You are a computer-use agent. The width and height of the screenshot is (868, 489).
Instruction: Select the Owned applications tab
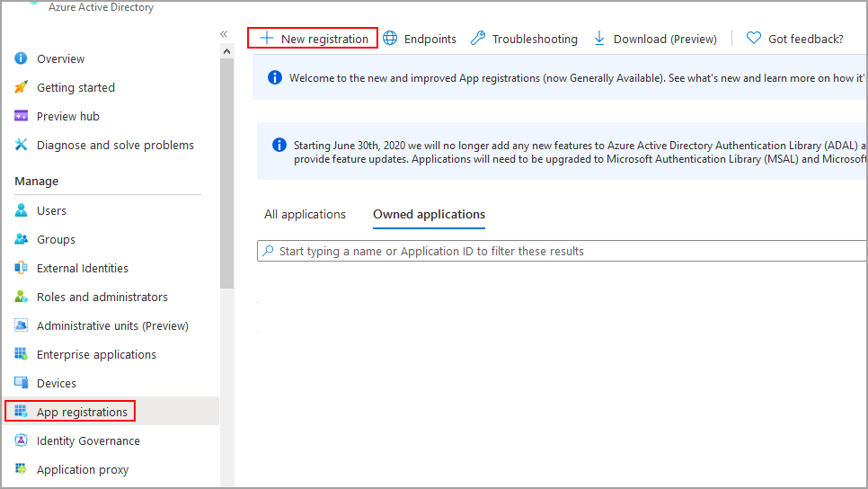(x=429, y=215)
